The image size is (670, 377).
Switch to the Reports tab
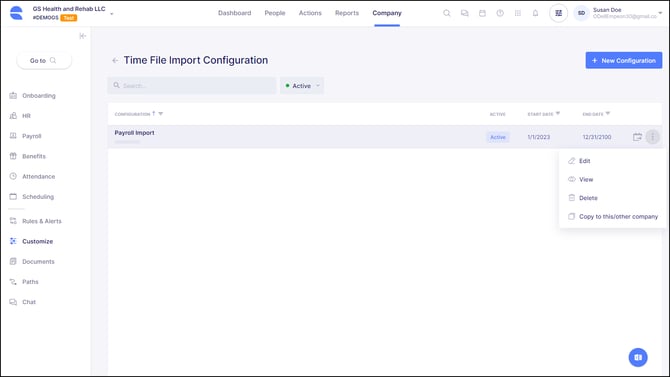(347, 13)
